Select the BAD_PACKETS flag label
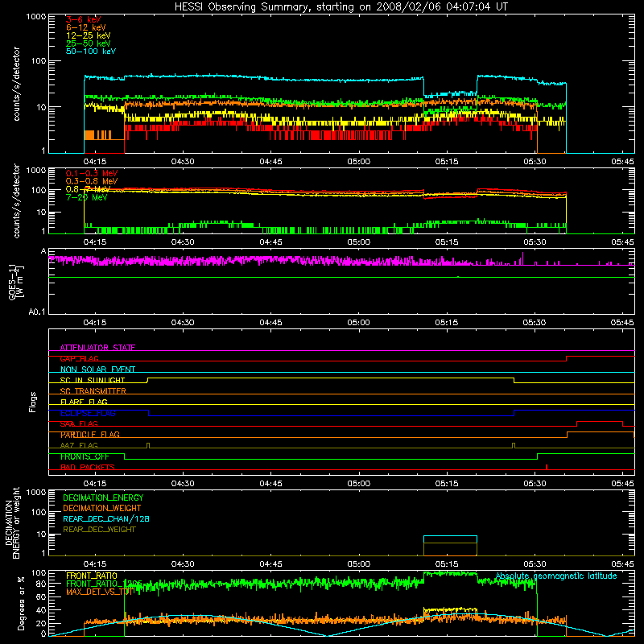Viewport: 644px width, 644px height. pyautogui.click(x=88, y=467)
